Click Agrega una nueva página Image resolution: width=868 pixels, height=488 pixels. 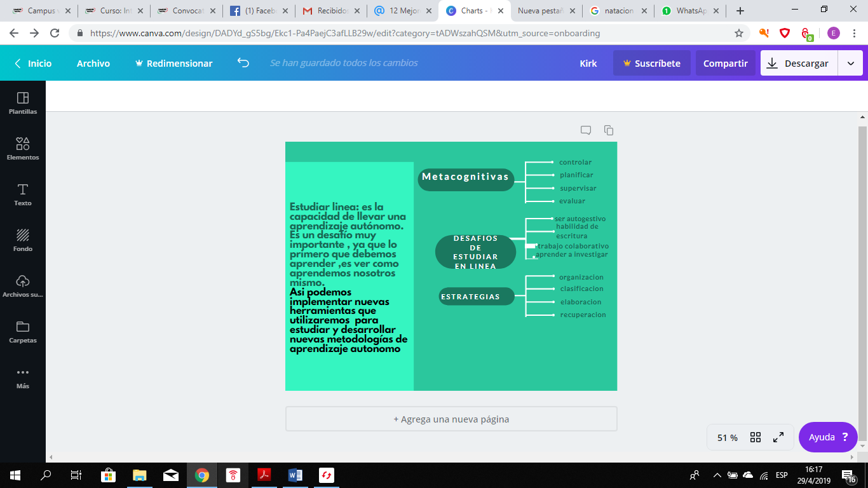(451, 419)
